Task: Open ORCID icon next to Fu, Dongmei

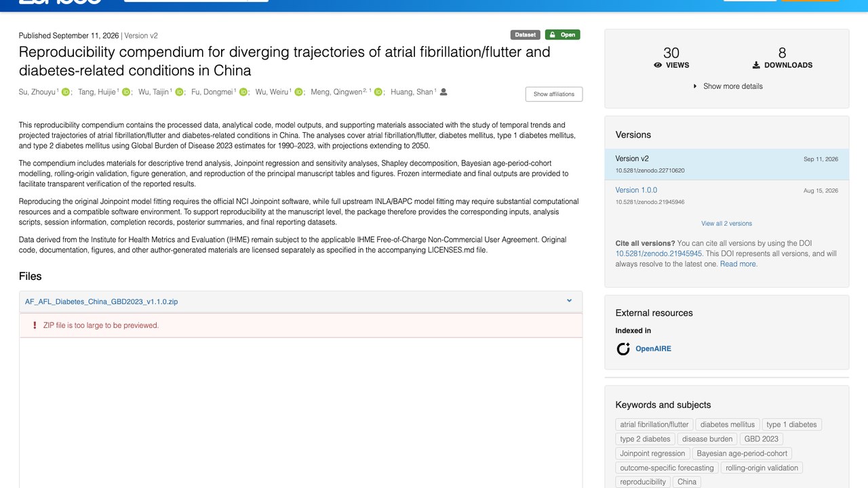Action: [243, 92]
